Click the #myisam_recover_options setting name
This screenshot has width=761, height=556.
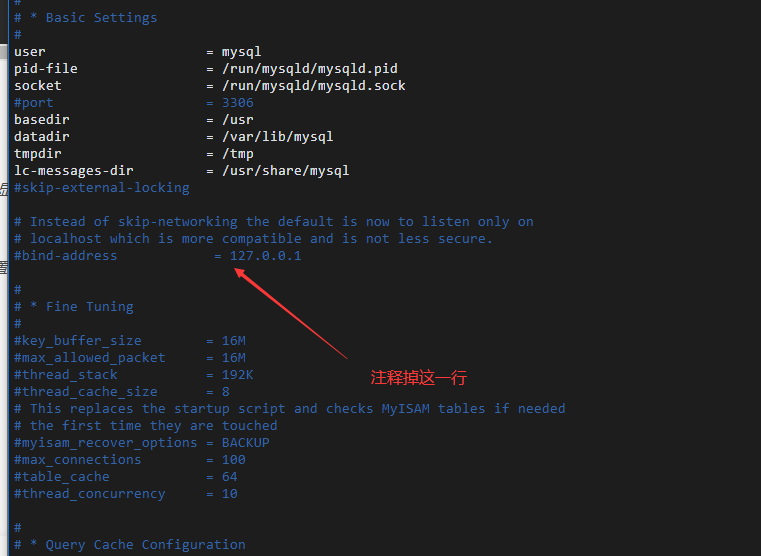coord(105,443)
